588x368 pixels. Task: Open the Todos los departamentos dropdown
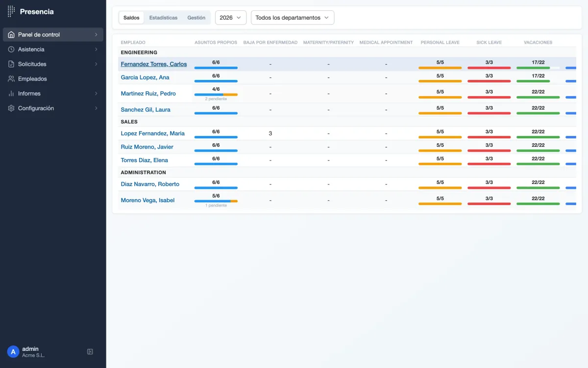[x=293, y=18]
